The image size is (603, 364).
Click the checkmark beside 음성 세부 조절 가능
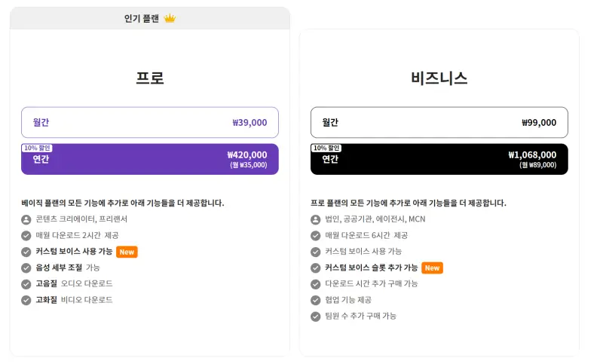point(26,268)
